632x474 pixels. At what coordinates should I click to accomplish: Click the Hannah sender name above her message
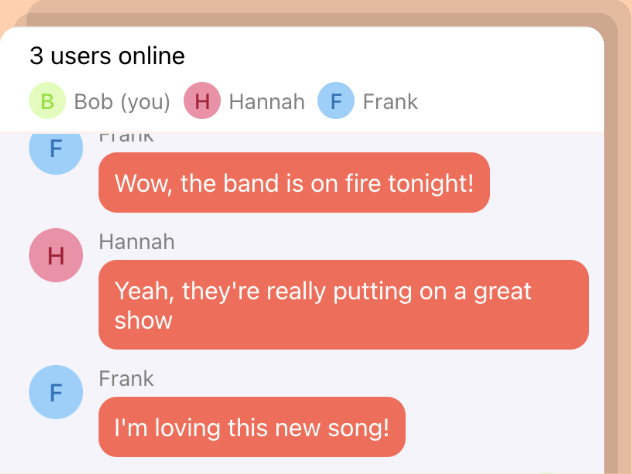137,242
